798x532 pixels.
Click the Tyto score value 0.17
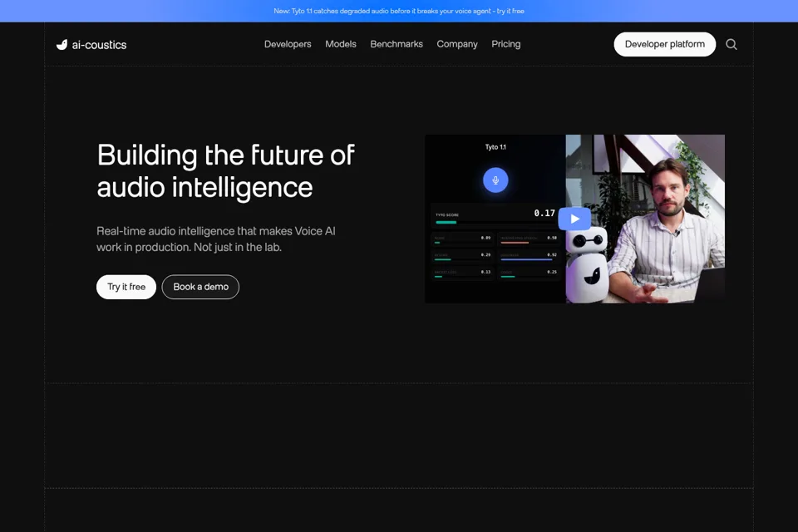click(544, 213)
